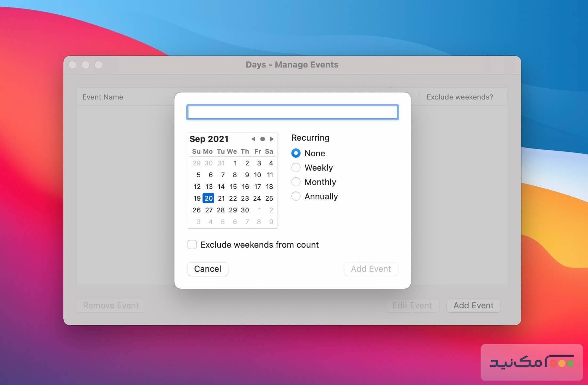Click the Exclude weekends? column header

(459, 97)
